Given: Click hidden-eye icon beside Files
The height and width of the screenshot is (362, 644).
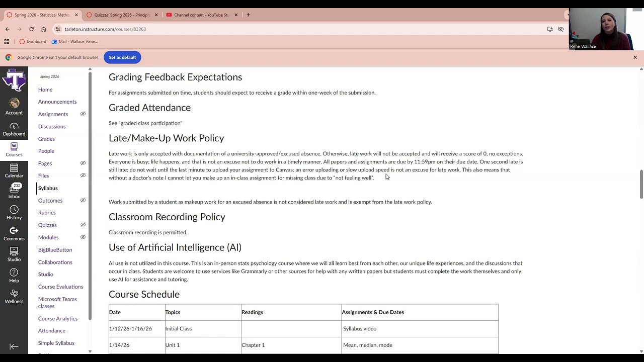Looking at the screenshot, I should [83, 175].
